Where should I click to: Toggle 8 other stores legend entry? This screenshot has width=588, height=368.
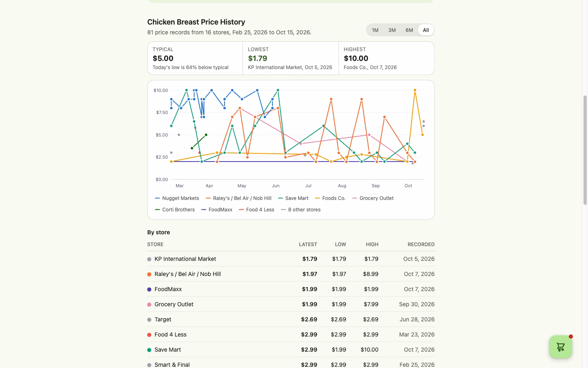click(301, 210)
